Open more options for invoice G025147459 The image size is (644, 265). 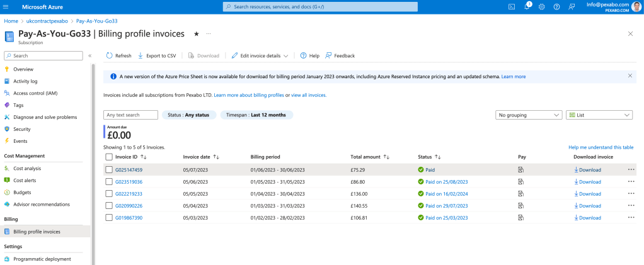click(x=631, y=170)
